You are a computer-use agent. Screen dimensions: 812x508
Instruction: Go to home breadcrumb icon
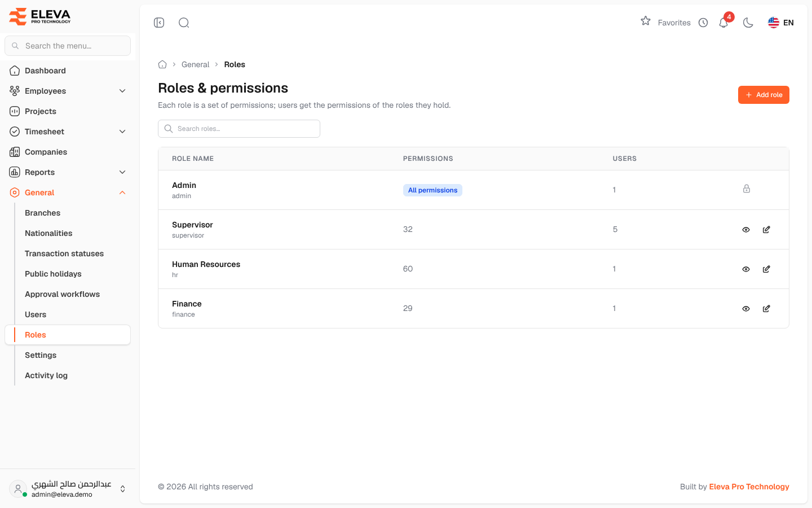pos(162,64)
